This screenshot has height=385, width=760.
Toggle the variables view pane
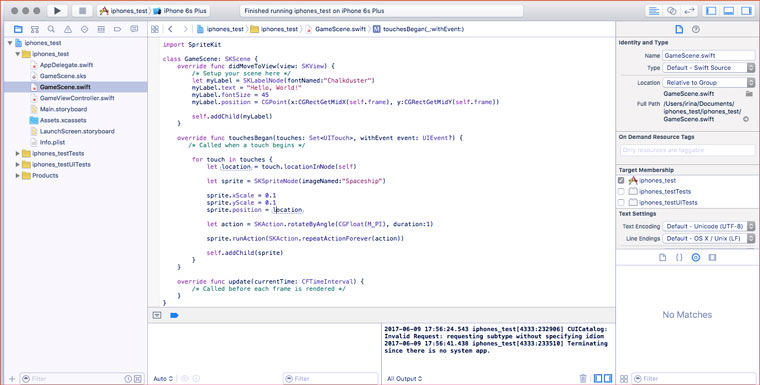598,378
